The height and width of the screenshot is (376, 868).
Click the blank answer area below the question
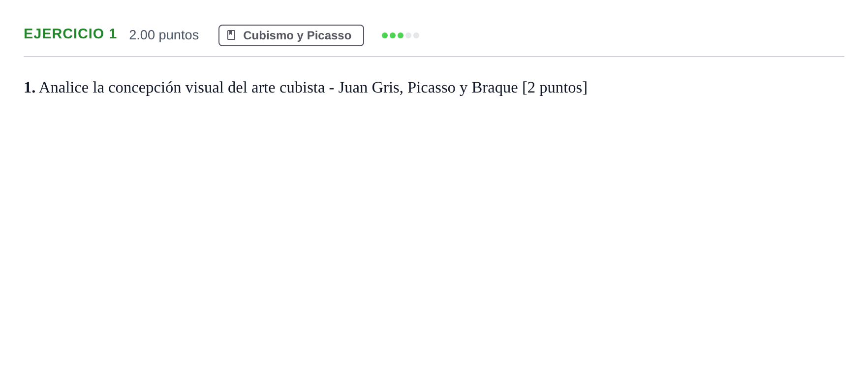point(434,236)
